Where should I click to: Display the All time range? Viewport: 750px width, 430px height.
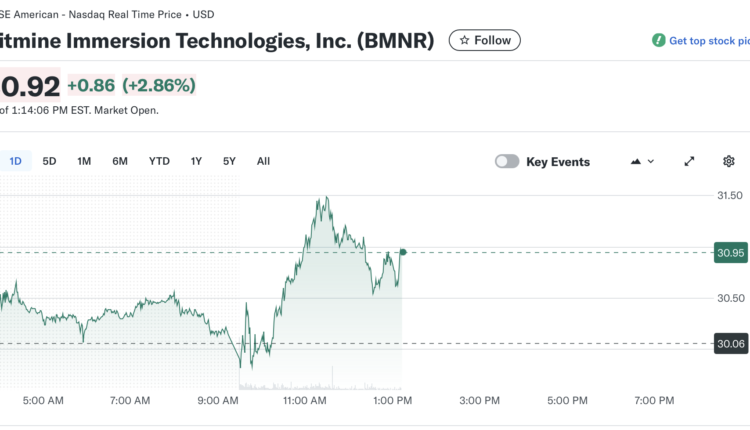coord(263,161)
